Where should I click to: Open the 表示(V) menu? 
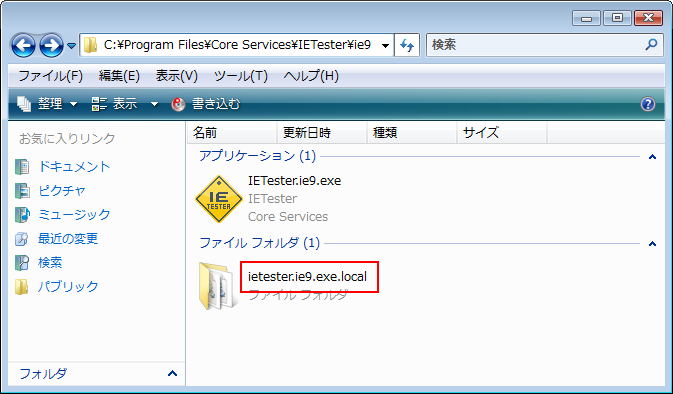176,76
